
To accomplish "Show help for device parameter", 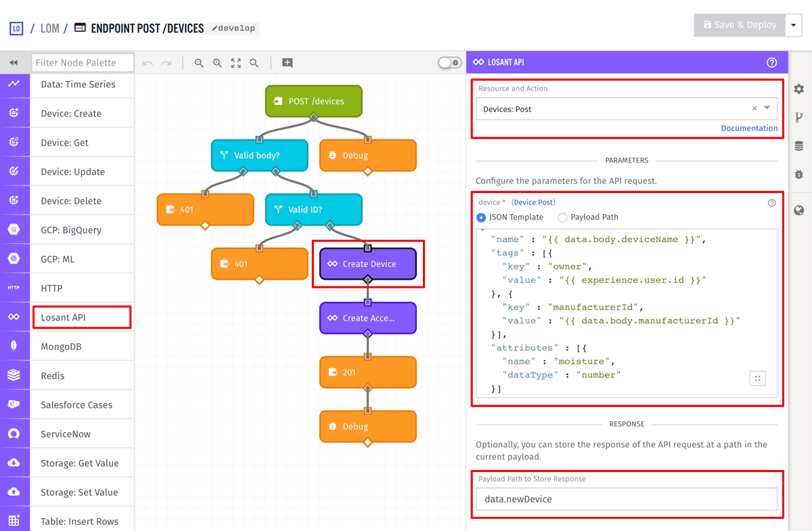I will point(771,203).
